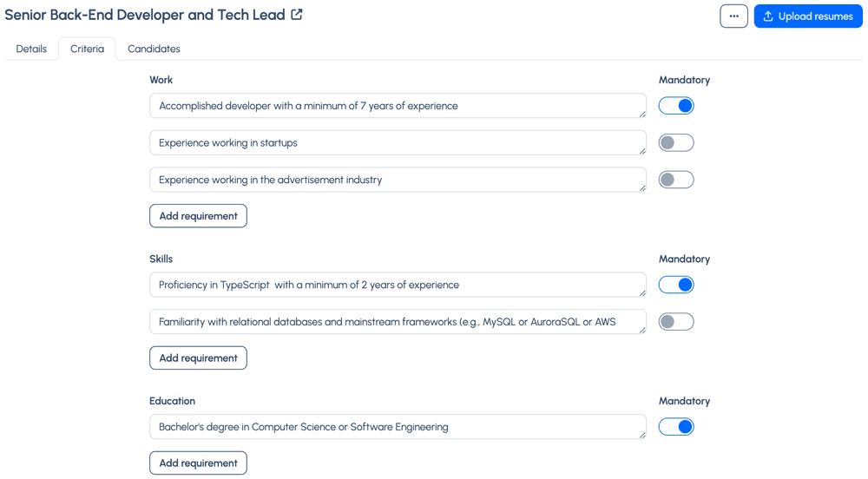Add requirement under Education section

[198, 463]
